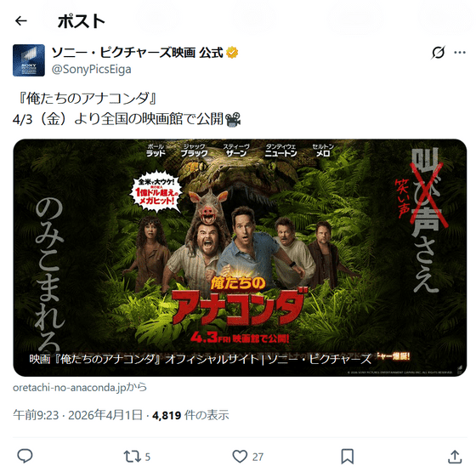Click the ポスト header title
This screenshot has height=472, width=476.
tap(82, 21)
